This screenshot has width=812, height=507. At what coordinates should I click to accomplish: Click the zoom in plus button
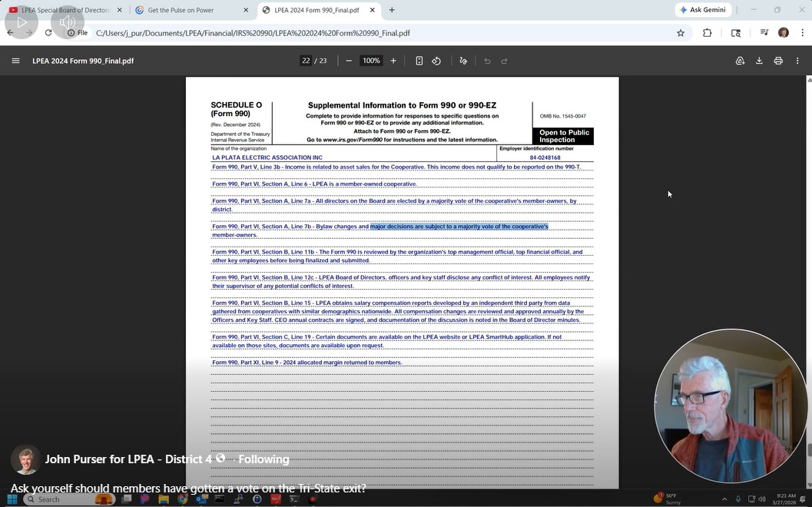click(x=393, y=61)
